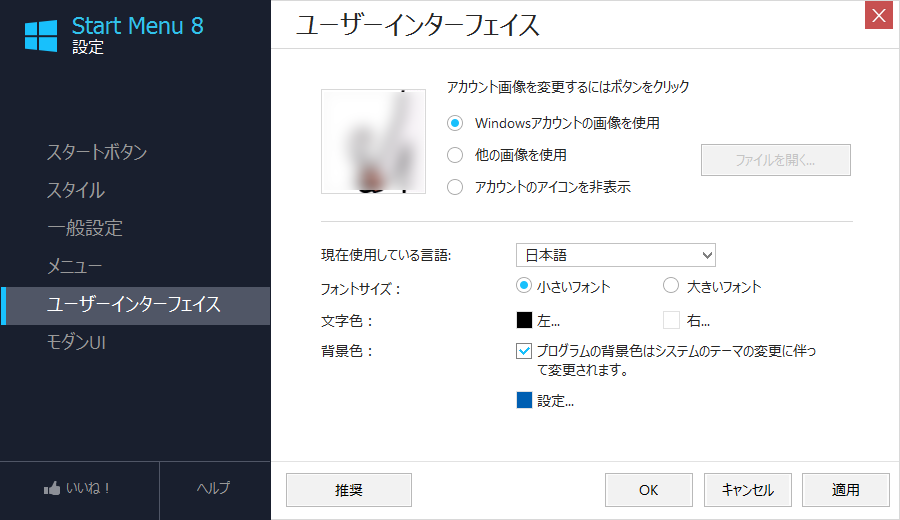Select Windowsアカウントの画像を使用 radio option
This screenshot has height=520, width=900.
(455, 123)
